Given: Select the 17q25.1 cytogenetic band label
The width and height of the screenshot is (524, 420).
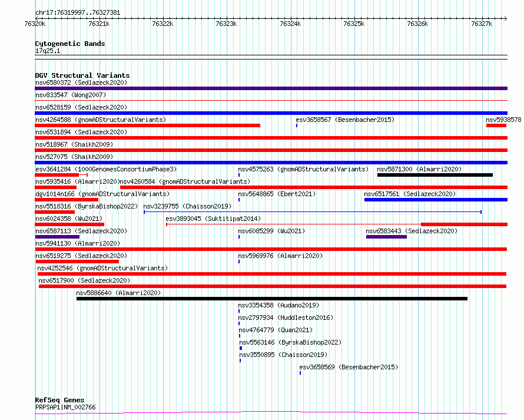Looking at the screenshot, I should click(x=48, y=51).
